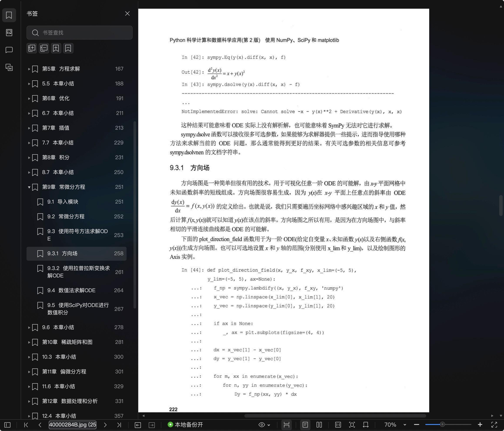Collapse all bookmarks icon
This screenshot has width=504, height=431.
[x=44, y=48]
